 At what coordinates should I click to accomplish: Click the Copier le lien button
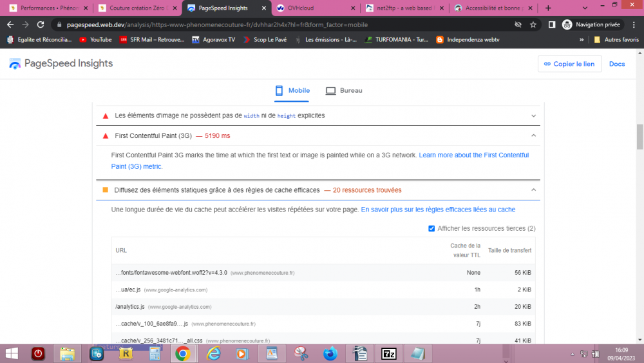coord(570,64)
